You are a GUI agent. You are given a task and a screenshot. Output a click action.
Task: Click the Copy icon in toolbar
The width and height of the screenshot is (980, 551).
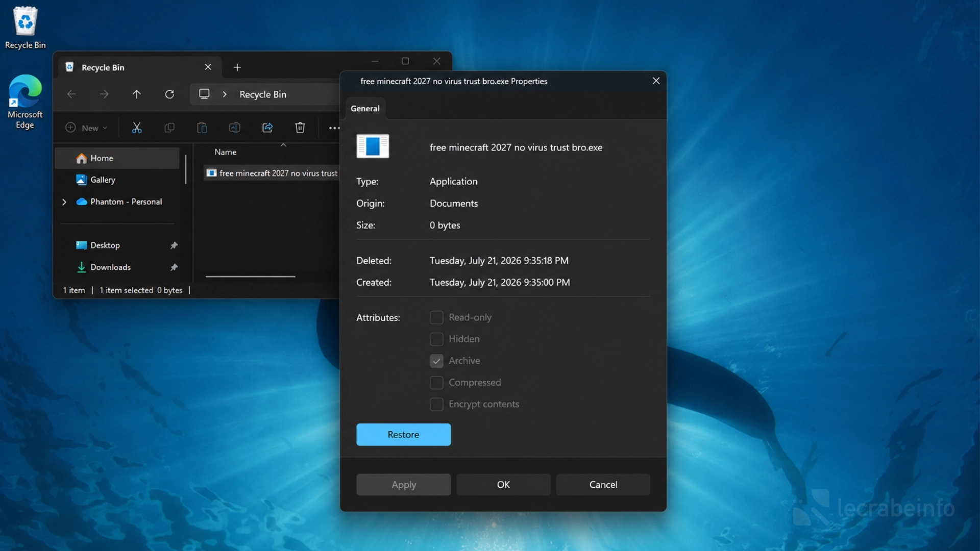pyautogui.click(x=169, y=128)
